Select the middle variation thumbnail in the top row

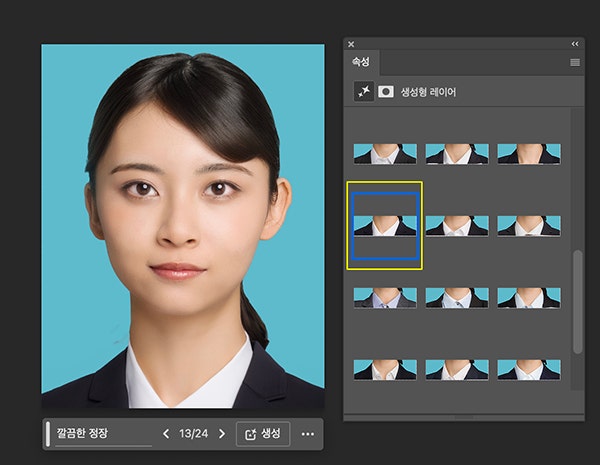(x=457, y=154)
